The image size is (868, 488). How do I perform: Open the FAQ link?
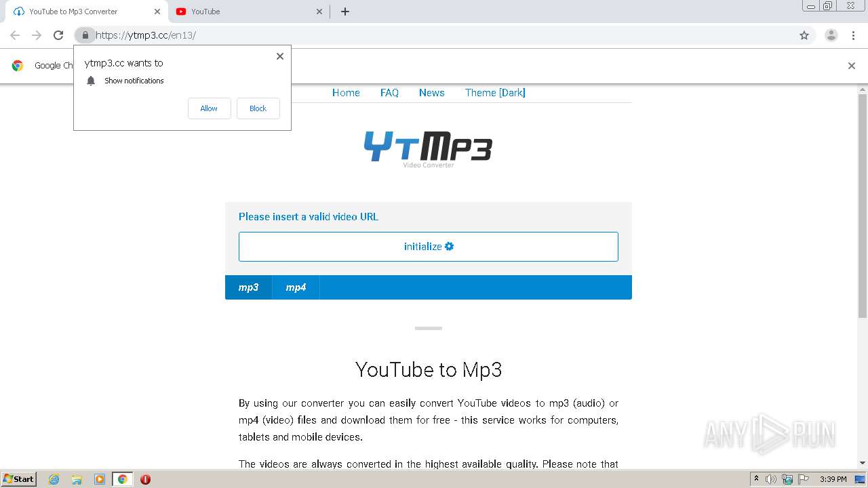click(389, 93)
